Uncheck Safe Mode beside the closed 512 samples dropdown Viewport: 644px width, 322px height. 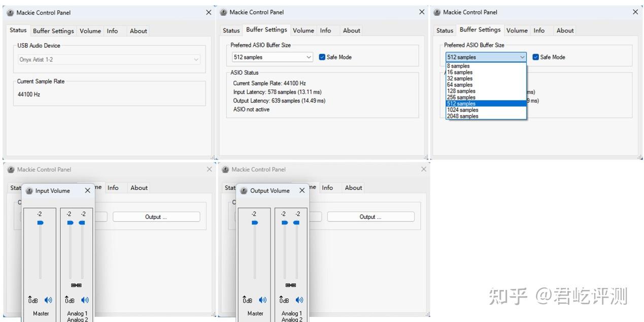click(x=322, y=57)
